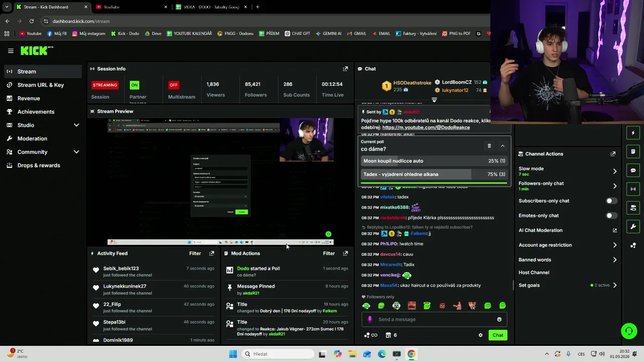Open a new browser tab
The image size is (644, 362).
coord(258,7)
